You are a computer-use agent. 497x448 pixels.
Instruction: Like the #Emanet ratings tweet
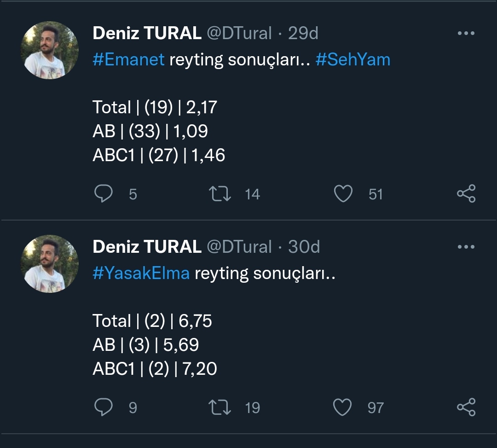point(343,194)
